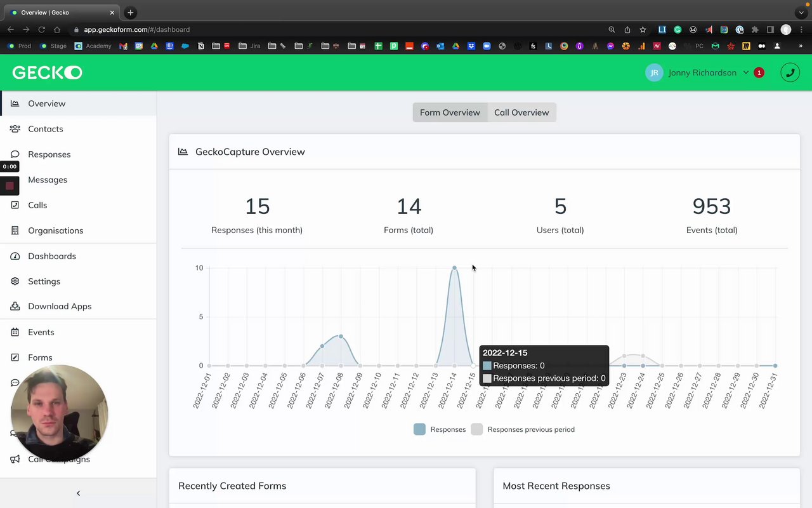Go to the Forms menu item
Image resolution: width=812 pixels, height=508 pixels.
click(40, 358)
